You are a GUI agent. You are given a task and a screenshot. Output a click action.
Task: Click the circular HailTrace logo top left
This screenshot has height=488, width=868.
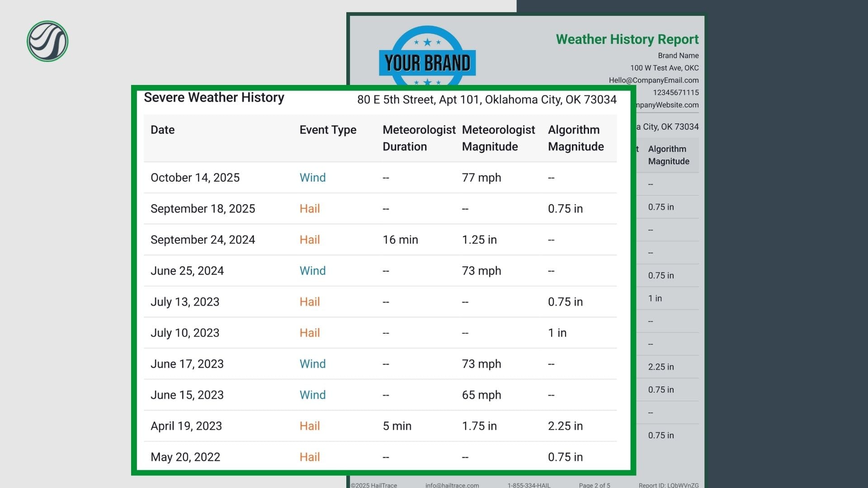tap(47, 41)
